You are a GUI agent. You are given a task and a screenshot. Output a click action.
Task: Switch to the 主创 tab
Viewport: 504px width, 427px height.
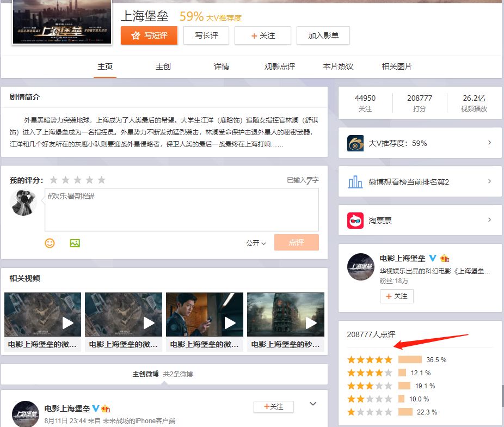coord(163,66)
